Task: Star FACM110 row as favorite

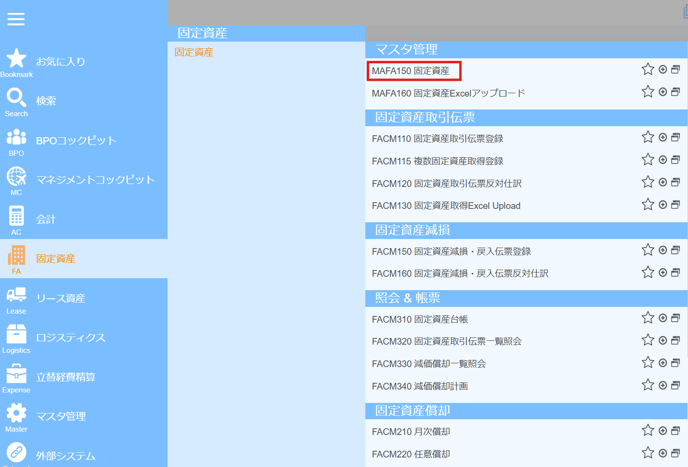Action: pyautogui.click(x=648, y=137)
